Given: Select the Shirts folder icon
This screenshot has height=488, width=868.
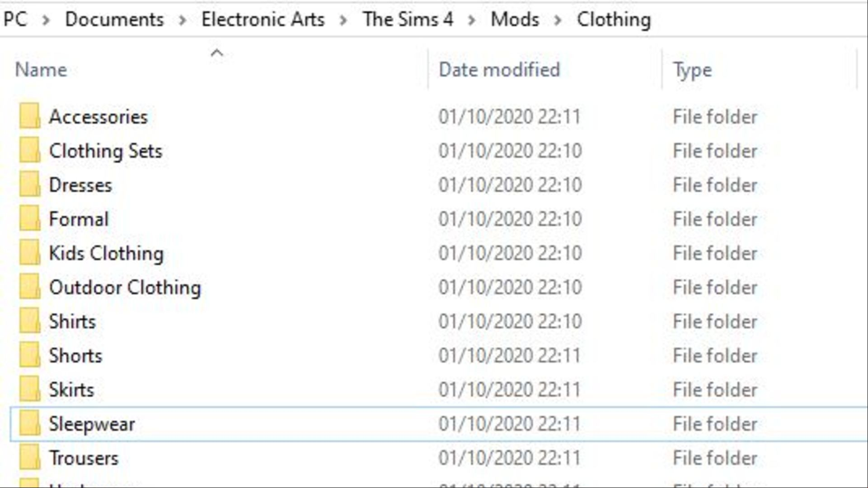Looking at the screenshot, I should [x=30, y=321].
